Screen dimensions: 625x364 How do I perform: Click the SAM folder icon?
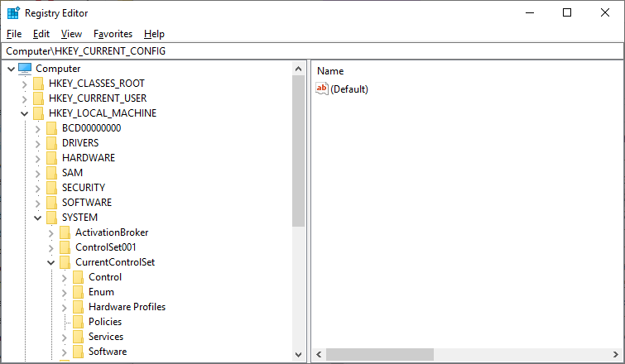51,173
